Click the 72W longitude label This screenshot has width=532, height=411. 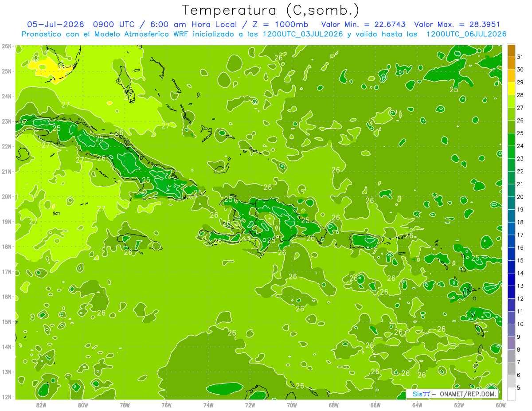point(250,405)
